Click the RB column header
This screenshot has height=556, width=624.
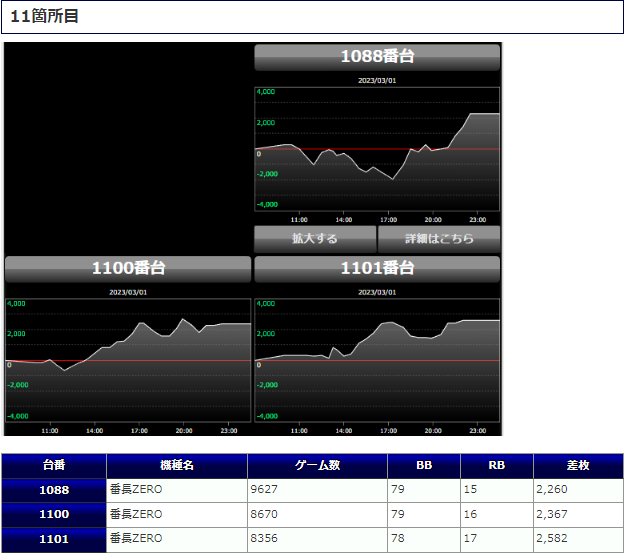tap(497, 466)
